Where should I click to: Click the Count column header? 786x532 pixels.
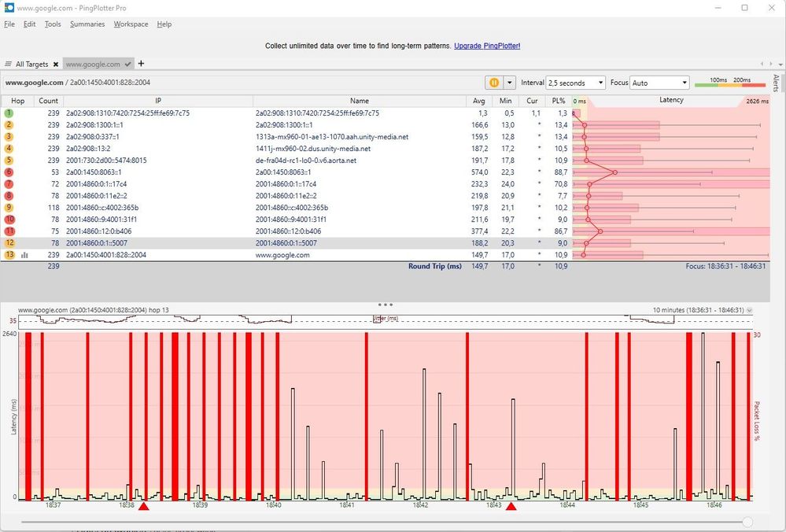point(49,101)
